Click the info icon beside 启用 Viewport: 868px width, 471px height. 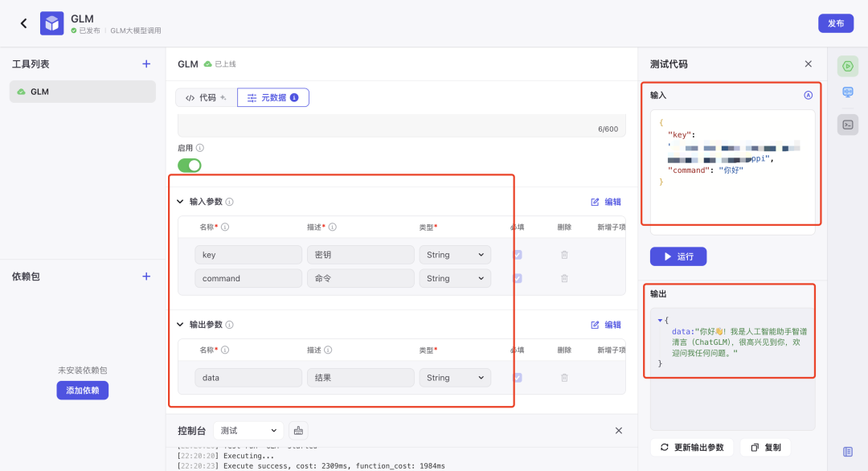pos(200,148)
